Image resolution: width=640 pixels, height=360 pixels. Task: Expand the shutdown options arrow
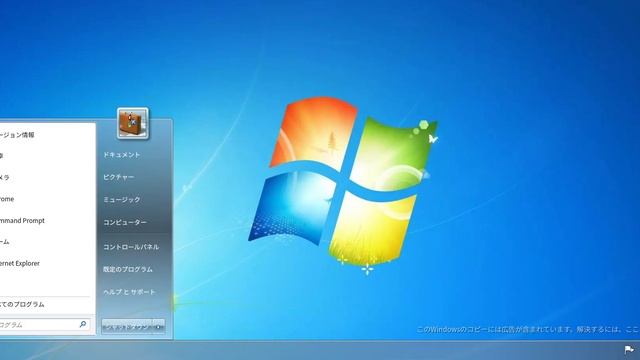click(x=159, y=327)
